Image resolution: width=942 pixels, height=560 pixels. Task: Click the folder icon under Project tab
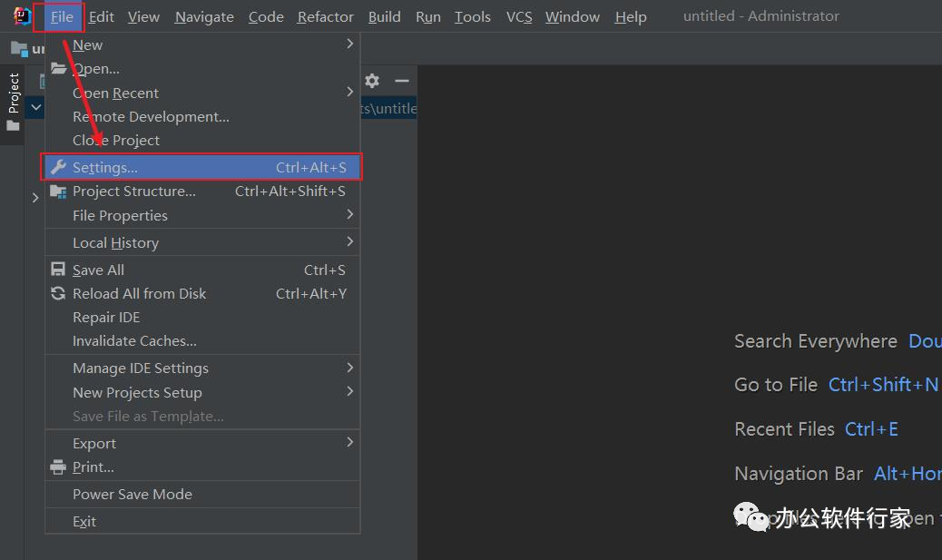pyautogui.click(x=13, y=125)
